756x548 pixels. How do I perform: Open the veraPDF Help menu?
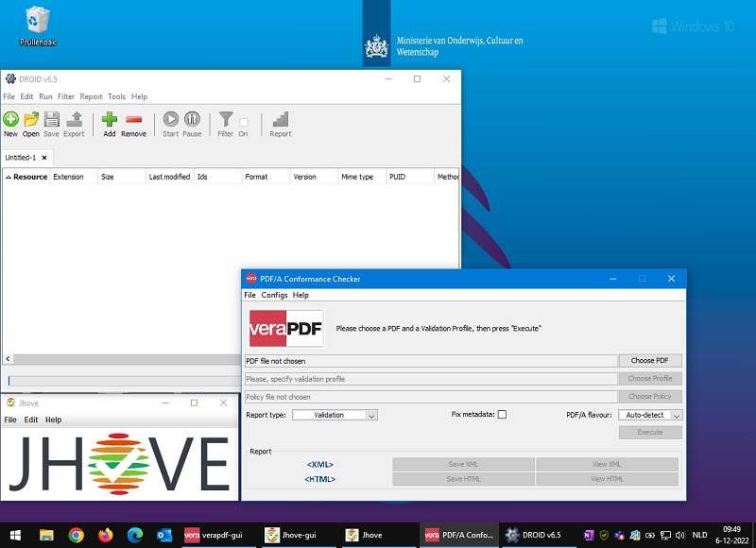coord(301,295)
